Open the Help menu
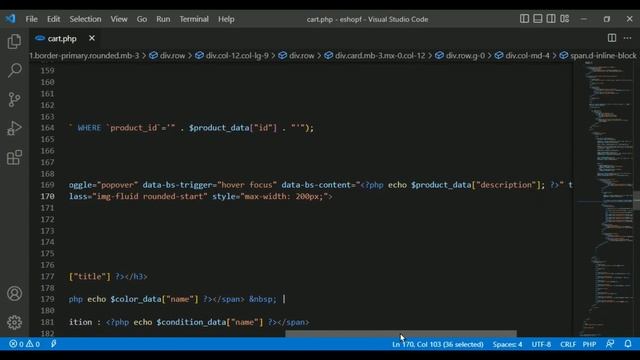640x360 pixels. [x=226, y=19]
